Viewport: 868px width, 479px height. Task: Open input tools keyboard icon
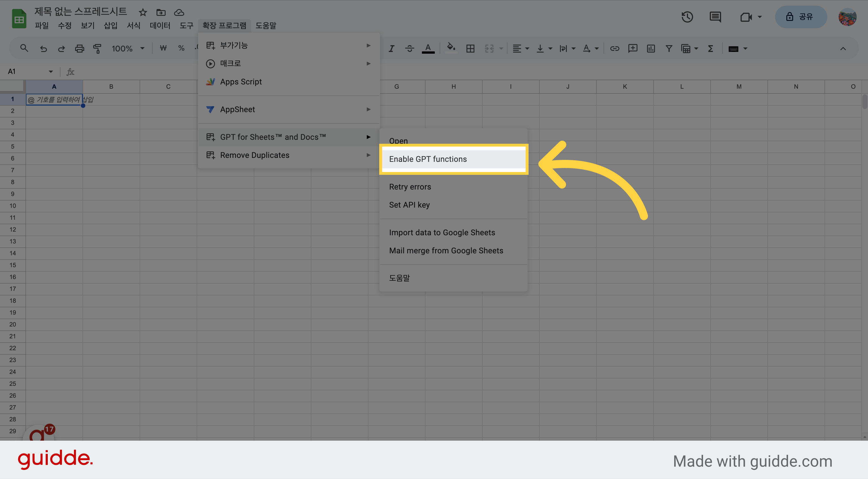pos(733,49)
